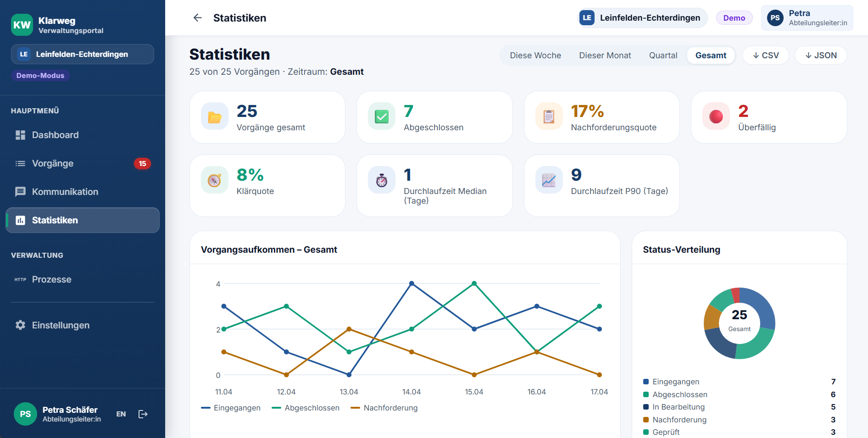
Task: Open Einstellungen in the sidebar
Action: [x=83, y=325]
